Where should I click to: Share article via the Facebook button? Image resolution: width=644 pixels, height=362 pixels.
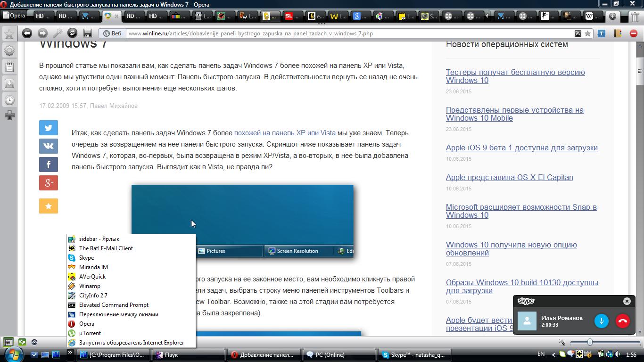pyautogui.click(x=49, y=165)
